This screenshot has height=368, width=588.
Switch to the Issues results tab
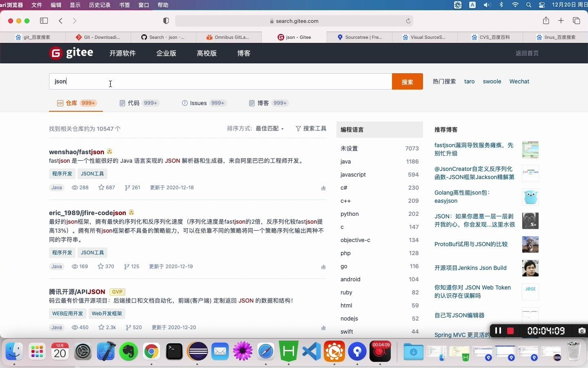(x=204, y=103)
